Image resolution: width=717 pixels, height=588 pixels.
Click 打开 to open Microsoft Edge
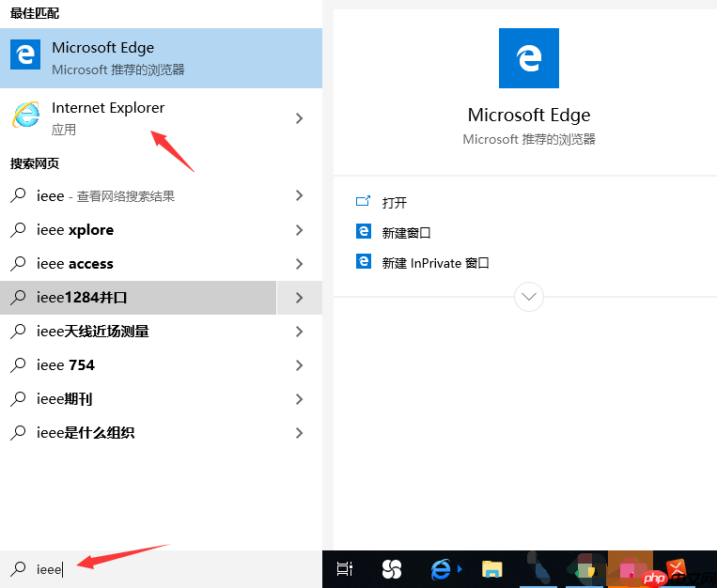coord(394,202)
